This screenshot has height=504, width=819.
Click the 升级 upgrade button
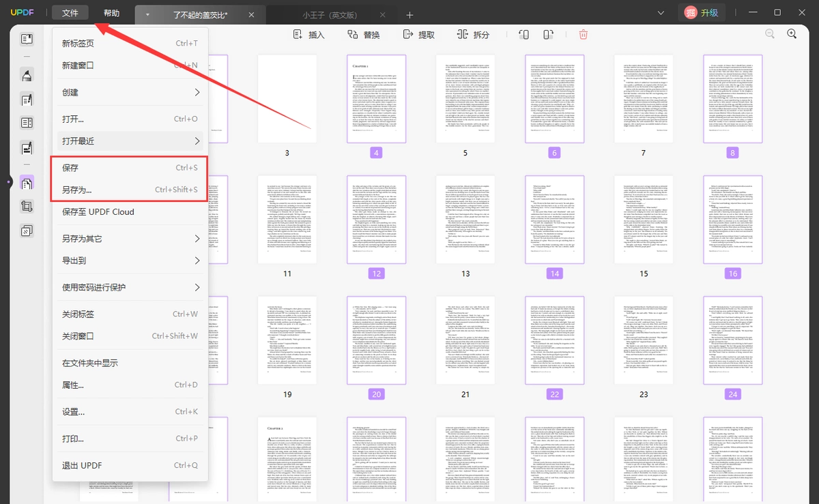click(x=702, y=13)
